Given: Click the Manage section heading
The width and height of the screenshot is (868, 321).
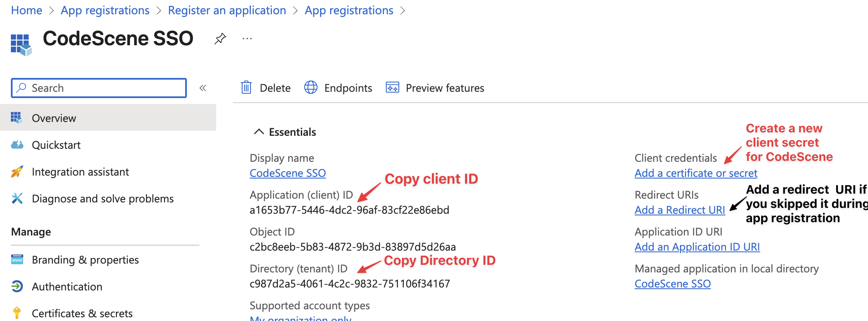Looking at the screenshot, I should point(31,232).
